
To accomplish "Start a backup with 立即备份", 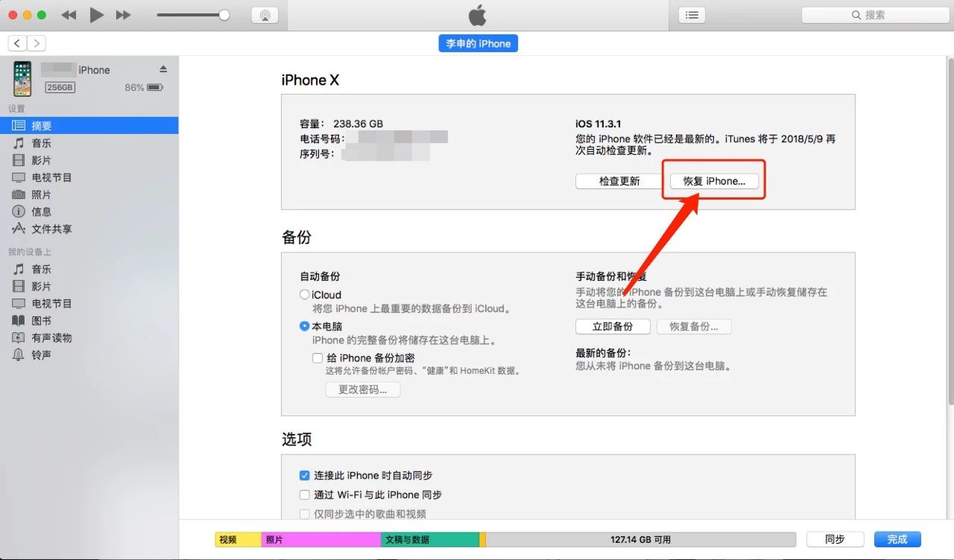I will coord(613,326).
